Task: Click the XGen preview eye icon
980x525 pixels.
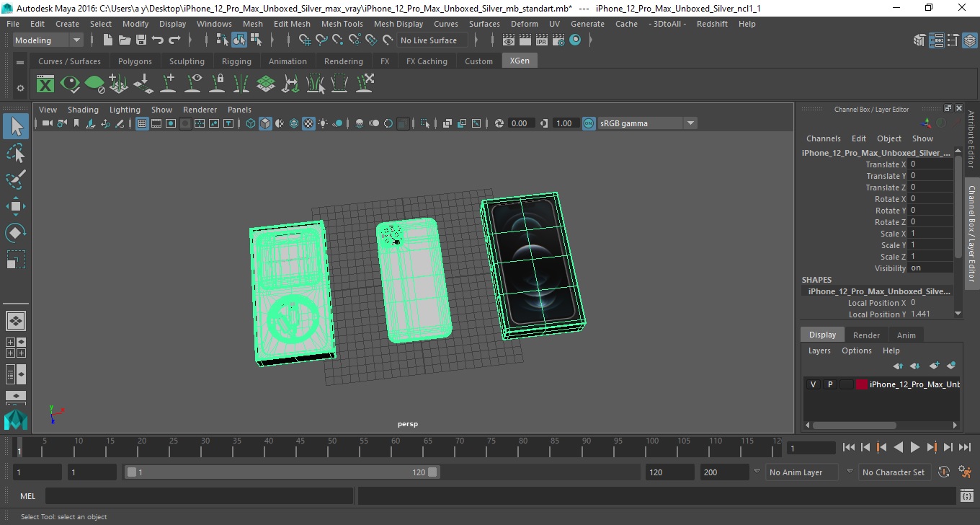Action: click(x=70, y=84)
